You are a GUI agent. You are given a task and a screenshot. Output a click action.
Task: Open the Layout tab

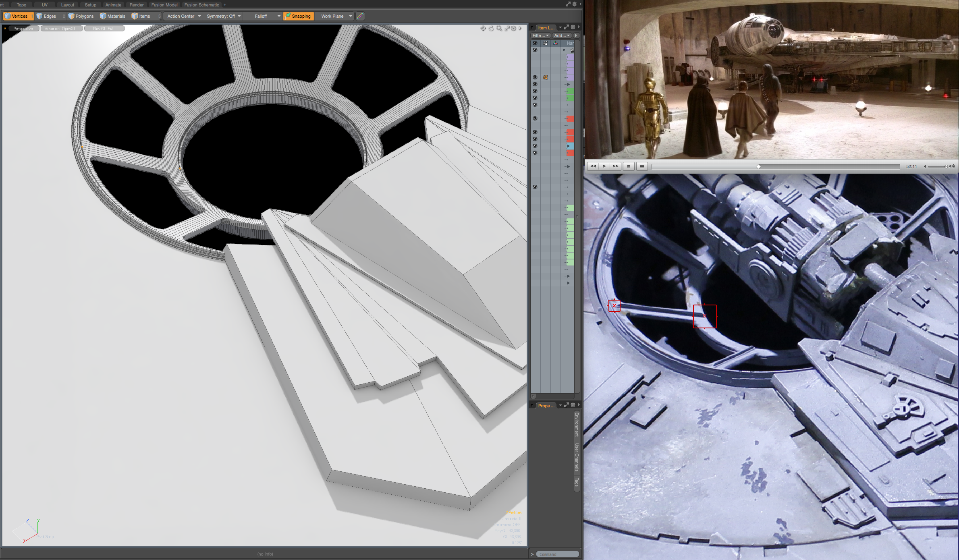pos(68,5)
